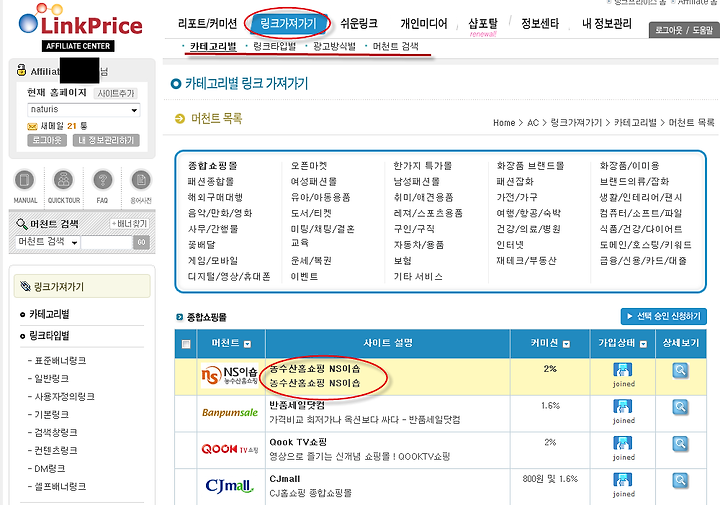
Task: Click the +배너찾기 button
Action: (x=129, y=224)
